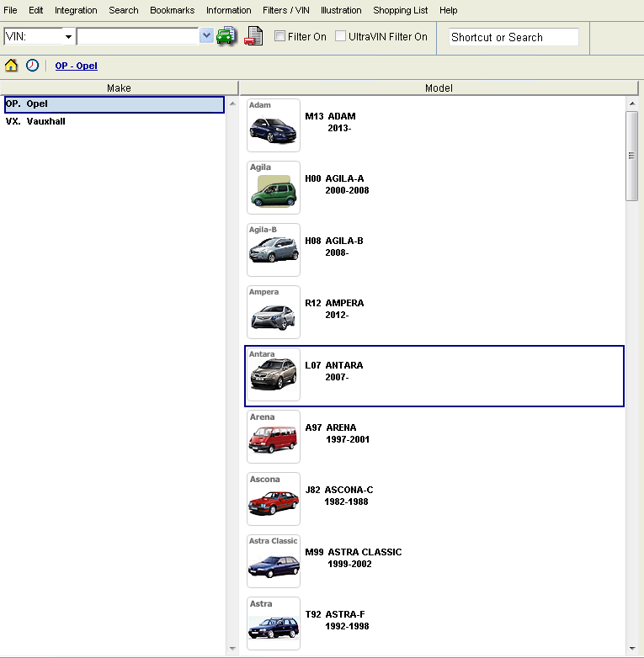The image size is (644, 658).
Task: Click the red car document icon
Action: pyautogui.click(x=253, y=36)
